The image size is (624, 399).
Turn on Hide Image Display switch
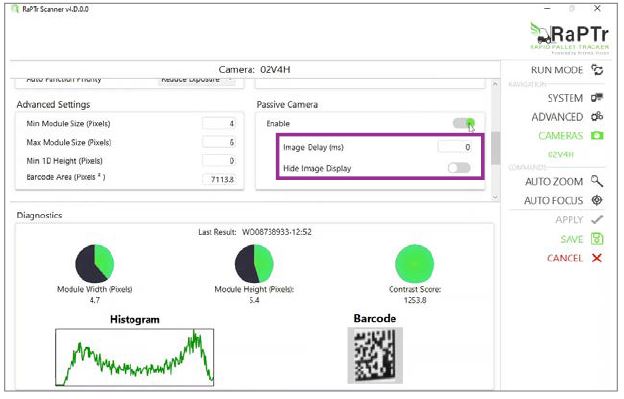pos(459,168)
